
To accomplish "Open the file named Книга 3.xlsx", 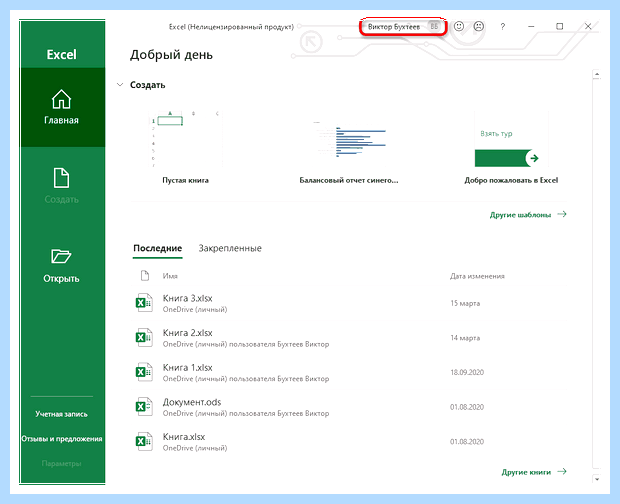I will [x=187, y=298].
